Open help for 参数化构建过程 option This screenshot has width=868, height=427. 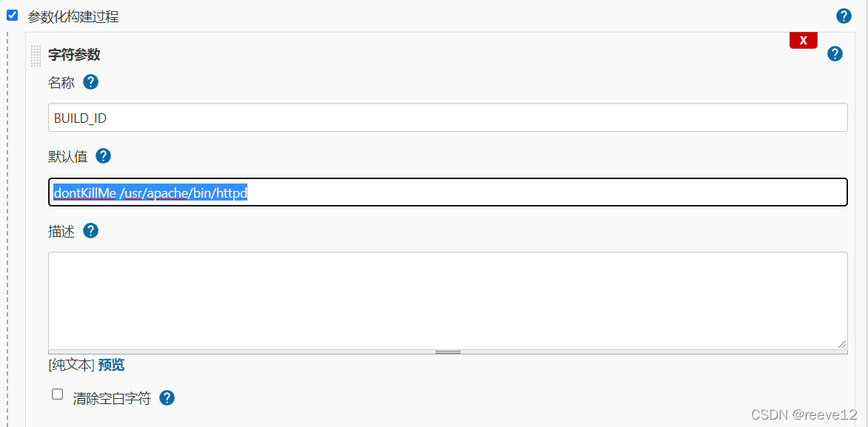click(843, 16)
